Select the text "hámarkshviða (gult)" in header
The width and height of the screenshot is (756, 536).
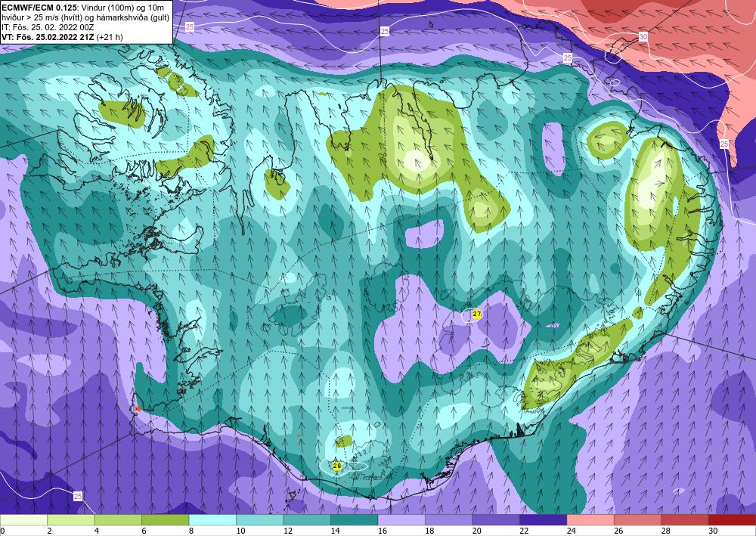tap(135, 19)
